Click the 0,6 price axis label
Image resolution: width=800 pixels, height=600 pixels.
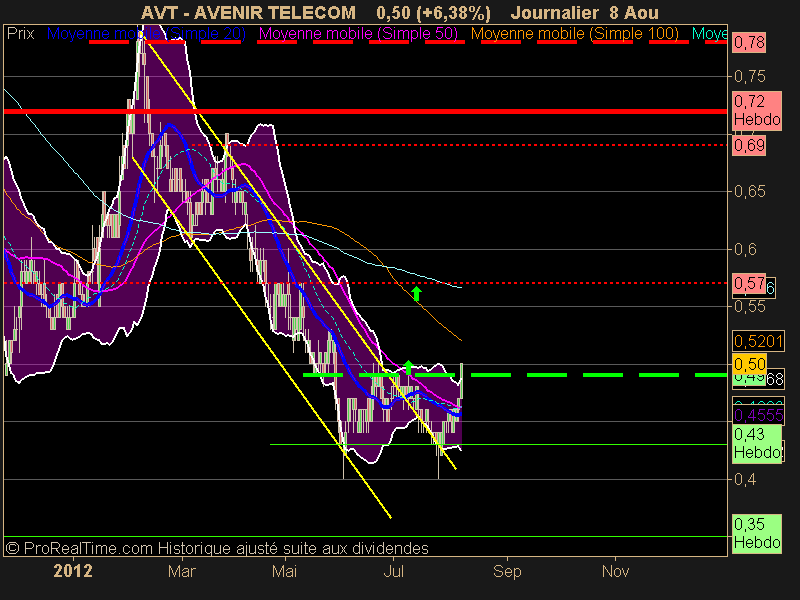tap(745, 249)
